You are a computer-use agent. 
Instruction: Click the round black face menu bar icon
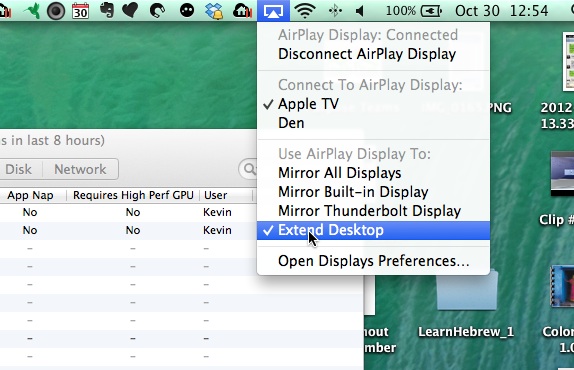tap(187, 11)
